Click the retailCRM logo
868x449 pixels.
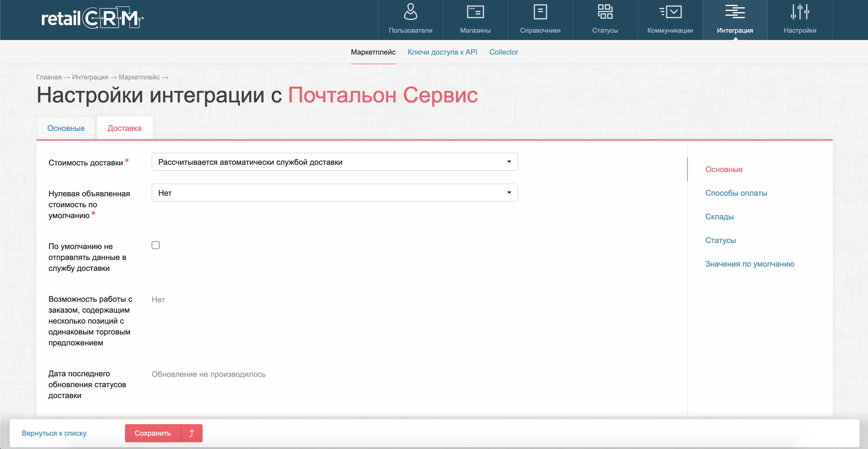pos(92,18)
